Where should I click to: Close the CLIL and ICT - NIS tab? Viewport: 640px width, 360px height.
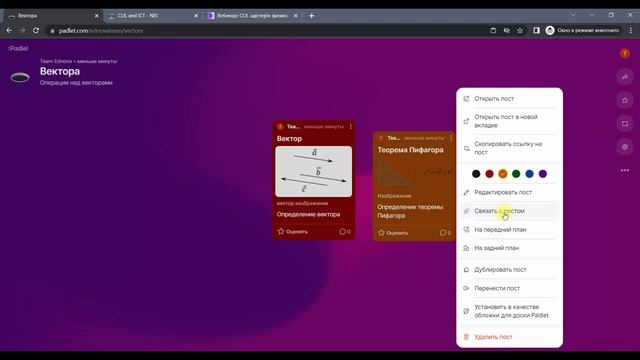click(x=196, y=16)
